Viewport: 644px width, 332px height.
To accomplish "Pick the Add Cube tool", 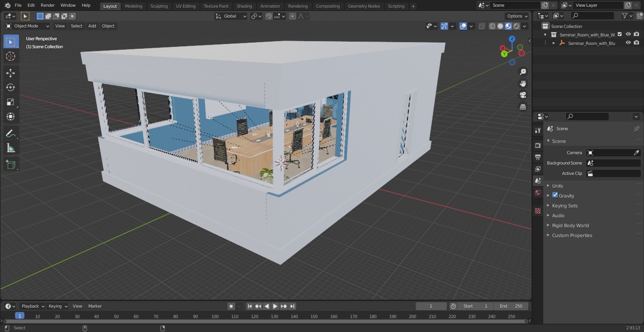I will coord(11,164).
